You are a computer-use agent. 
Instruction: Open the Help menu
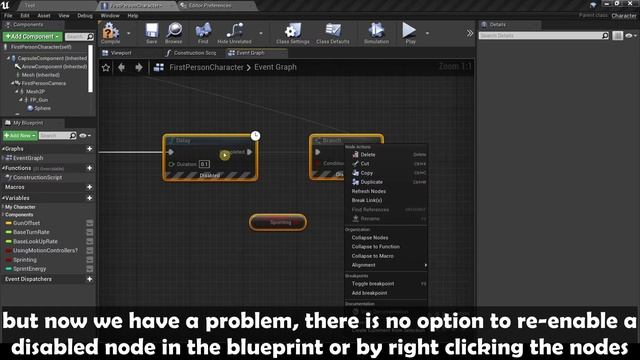click(x=133, y=16)
